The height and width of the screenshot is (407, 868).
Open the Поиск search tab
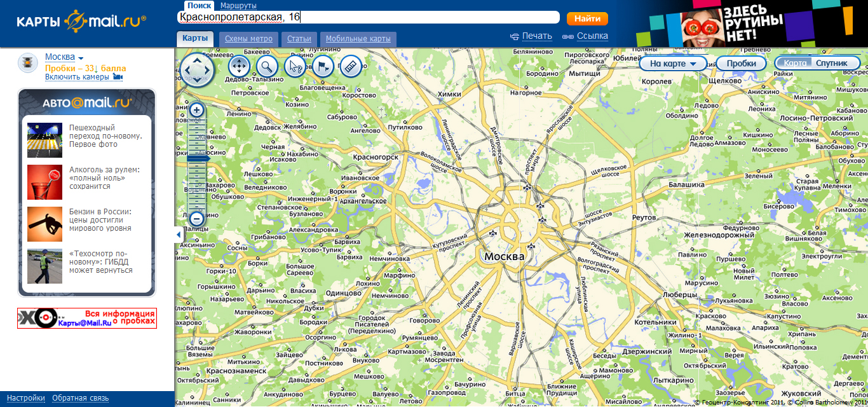[199, 5]
